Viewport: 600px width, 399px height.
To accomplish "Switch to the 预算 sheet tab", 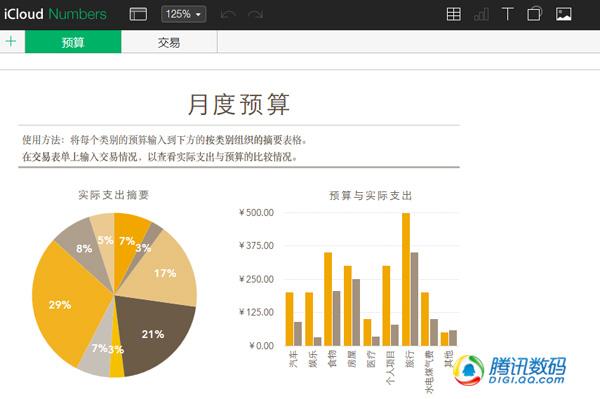I will click(x=73, y=42).
